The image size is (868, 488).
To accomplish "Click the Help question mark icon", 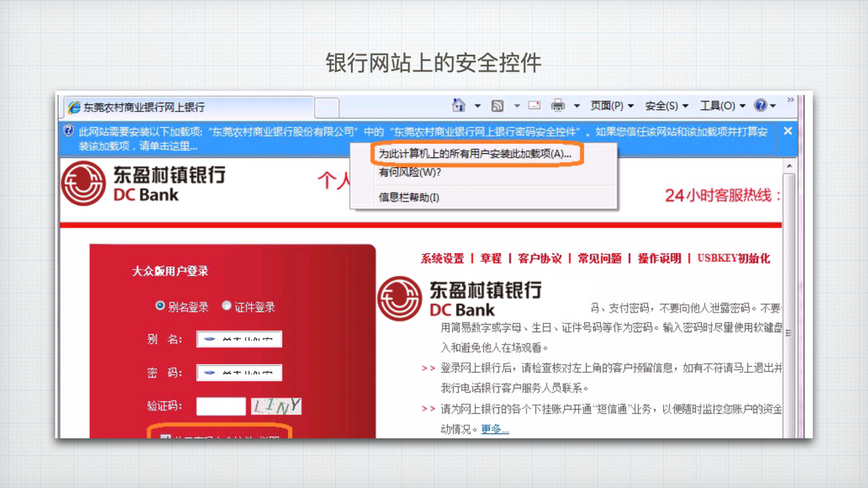I will [x=760, y=105].
